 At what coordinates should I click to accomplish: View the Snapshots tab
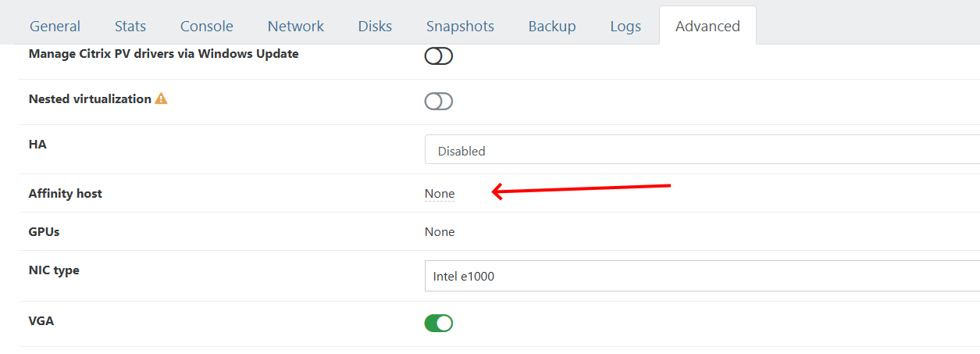click(460, 26)
